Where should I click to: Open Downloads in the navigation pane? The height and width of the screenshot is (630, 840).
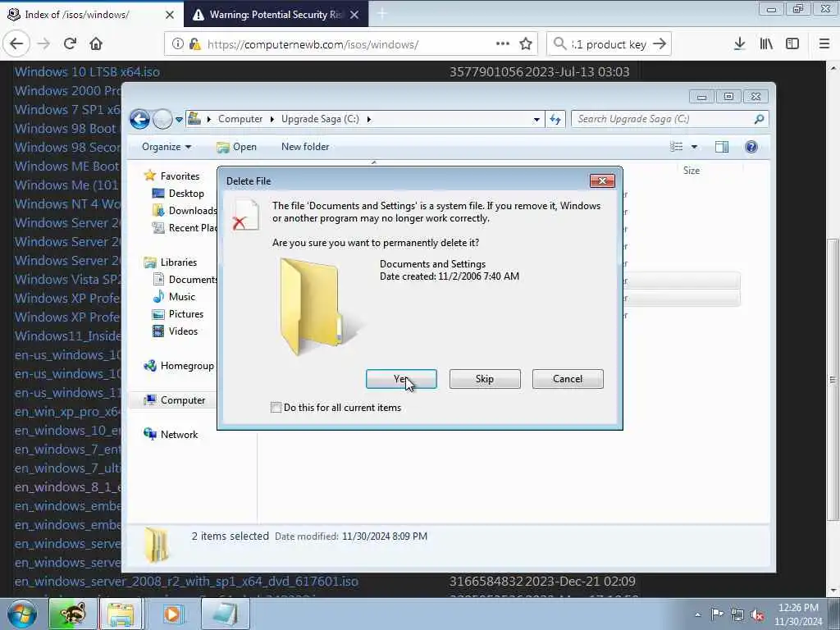click(x=185, y=211)
